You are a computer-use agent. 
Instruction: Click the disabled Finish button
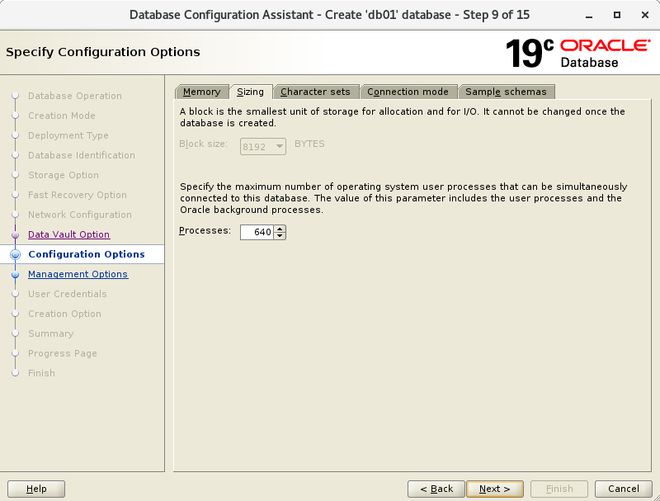559,489
